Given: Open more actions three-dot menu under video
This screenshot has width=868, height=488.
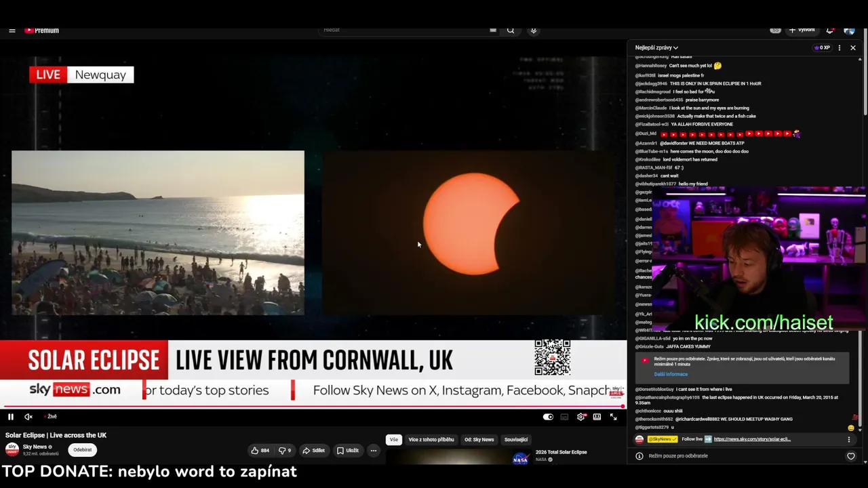Looking at the screenshot, I should (x=374, y=451).
